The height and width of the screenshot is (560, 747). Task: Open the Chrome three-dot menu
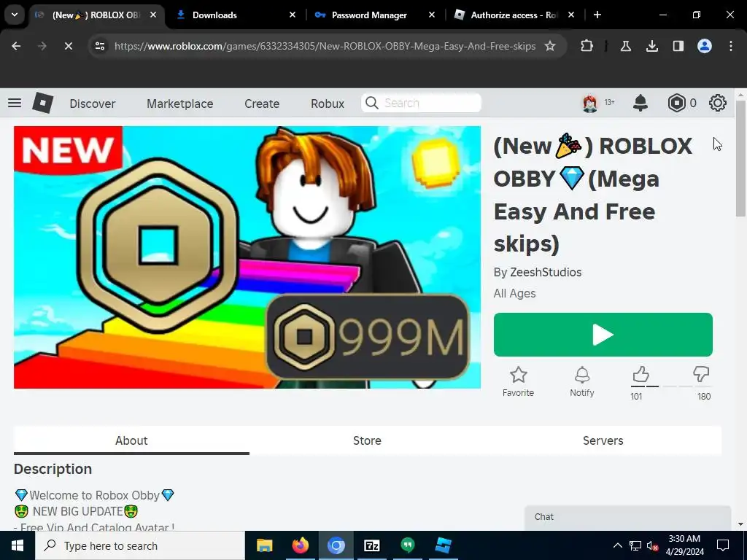730,46
